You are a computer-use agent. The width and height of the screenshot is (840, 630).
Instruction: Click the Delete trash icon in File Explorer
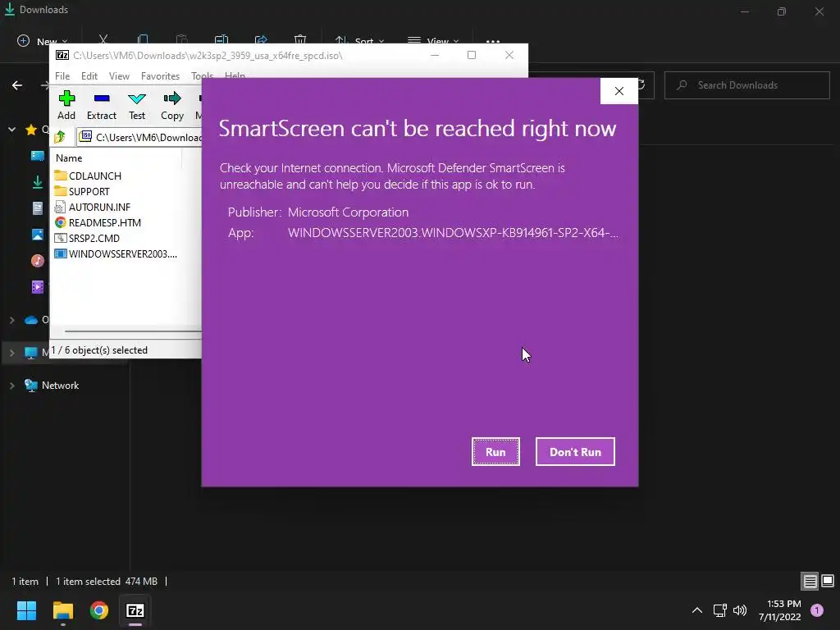[300, 40]
